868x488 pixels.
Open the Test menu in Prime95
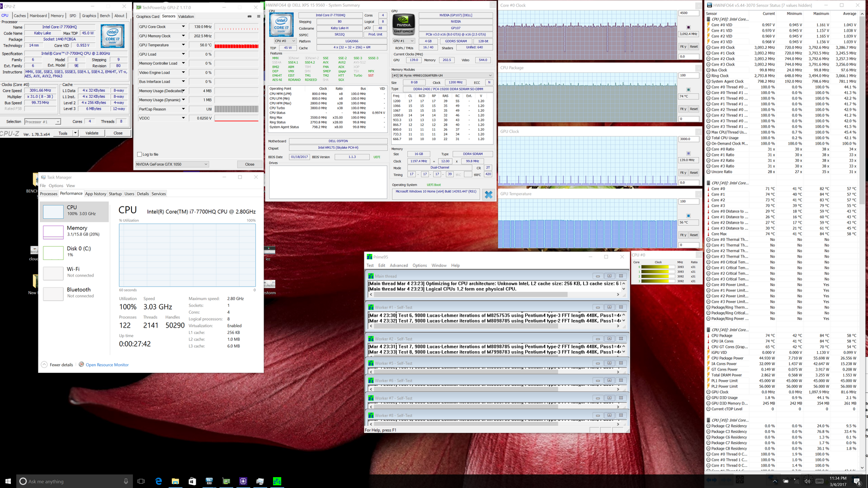tap(370, 265)
